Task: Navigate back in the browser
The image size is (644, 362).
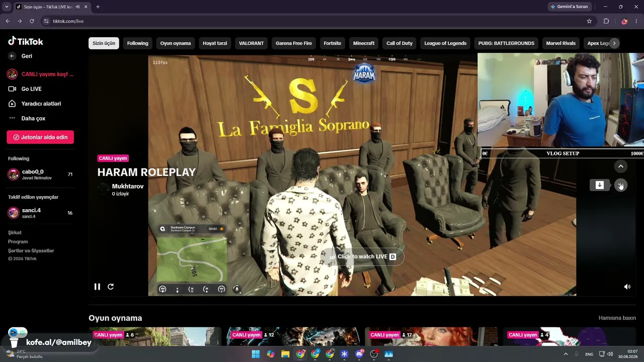Action: click(x=8, y=21)
